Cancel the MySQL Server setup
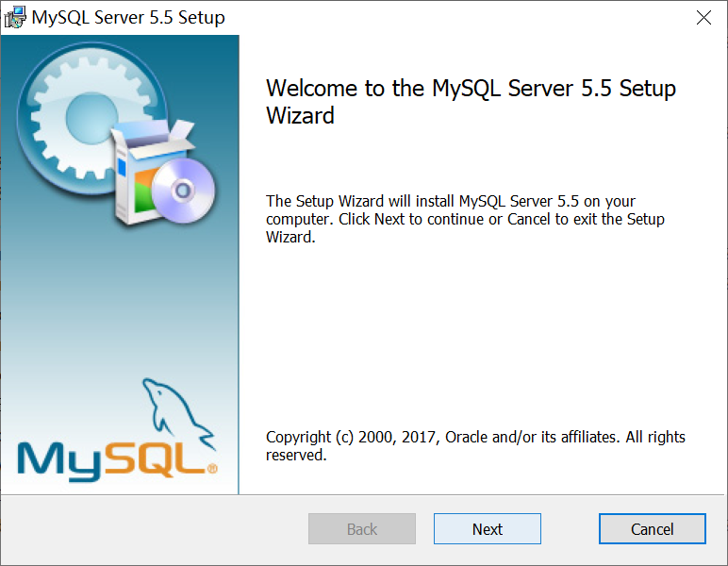728x566 pixels. tap(652, 529)
